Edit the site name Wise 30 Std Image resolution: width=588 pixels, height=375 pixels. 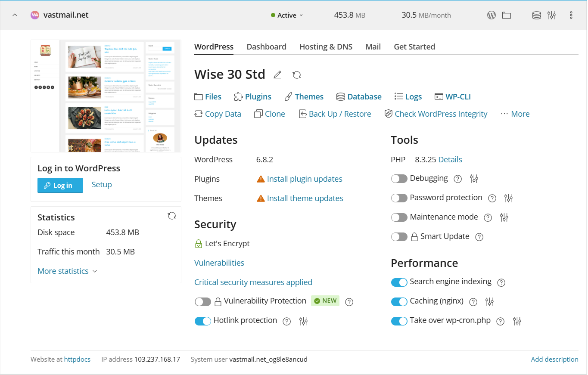[x=278, y=75]
